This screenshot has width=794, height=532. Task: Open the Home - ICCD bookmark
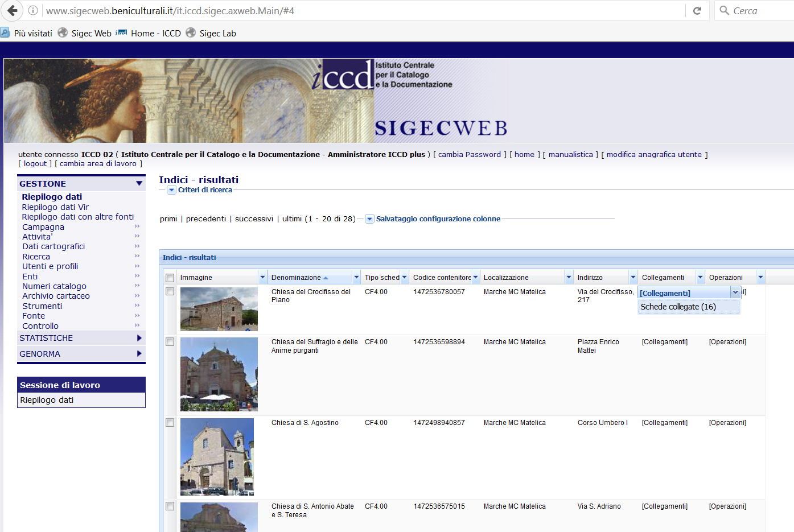[155, 34]
